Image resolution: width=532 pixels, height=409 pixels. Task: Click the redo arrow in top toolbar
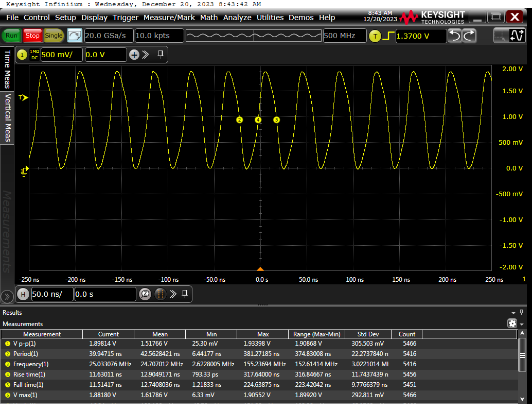[x=469, y=36]
